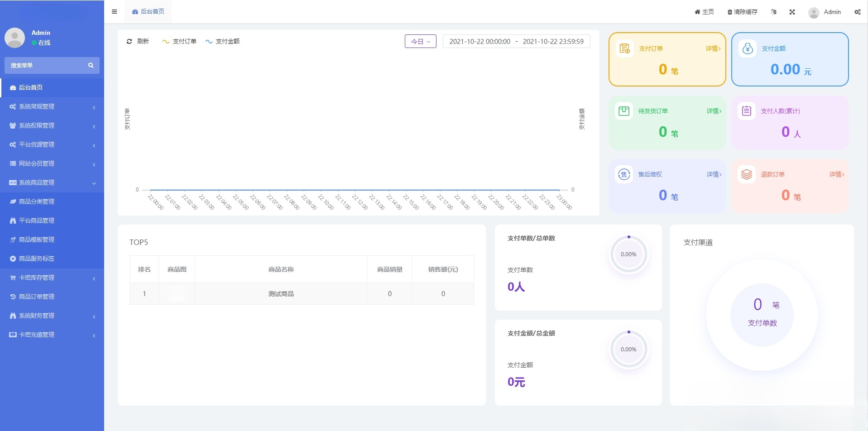Viewport: 868px width, 431px height.
Task: Open the 今日 date range dropdown
Action: coord(420,41)
